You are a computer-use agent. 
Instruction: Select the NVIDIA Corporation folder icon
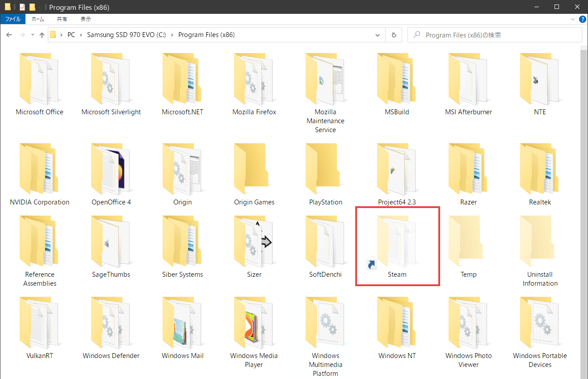coord(39,169)
